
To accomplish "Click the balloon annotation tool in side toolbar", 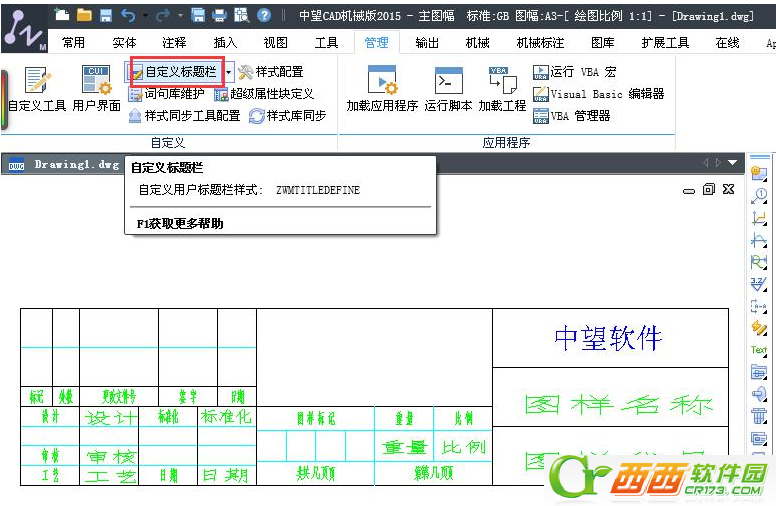I will [759, 173].
